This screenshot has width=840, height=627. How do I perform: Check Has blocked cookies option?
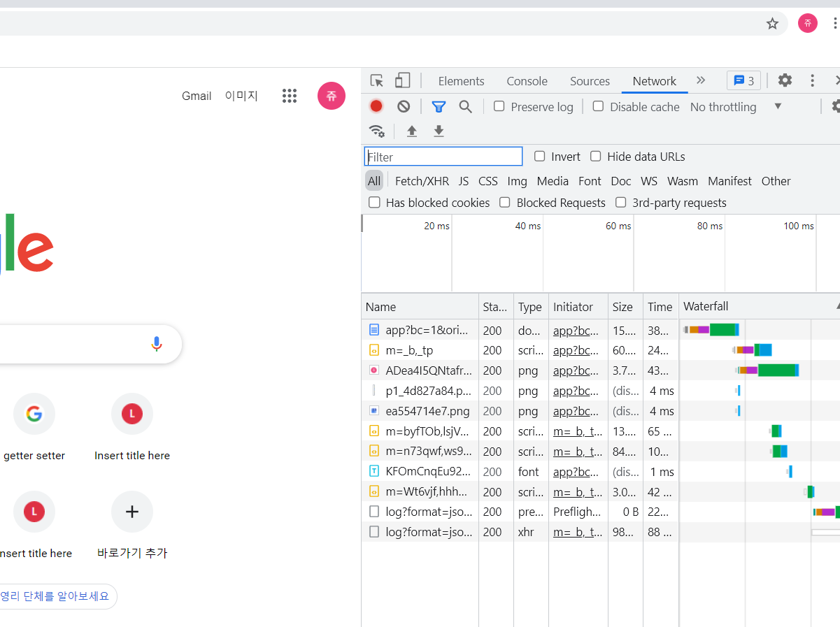tap(374, 202)
